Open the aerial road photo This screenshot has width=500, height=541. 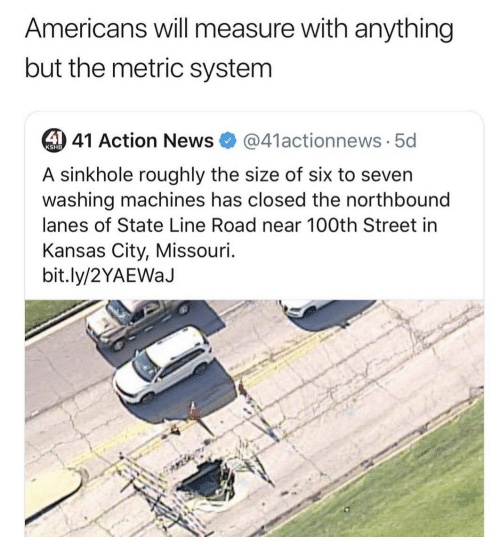254,418
